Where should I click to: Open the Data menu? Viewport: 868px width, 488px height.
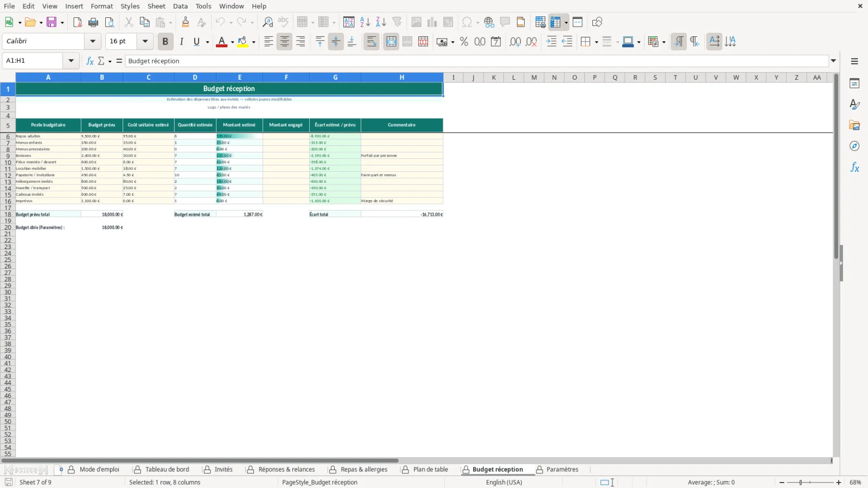(180, 6)
